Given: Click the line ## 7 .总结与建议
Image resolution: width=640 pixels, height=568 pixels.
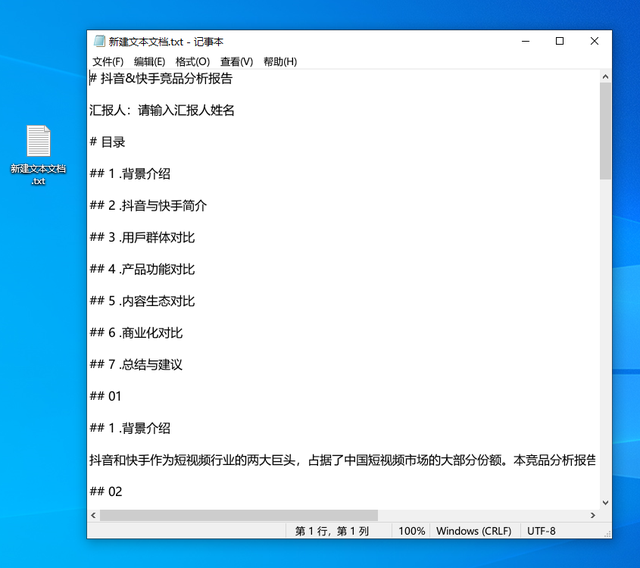Looking at the screenshot, I should [x=136, y=365].
